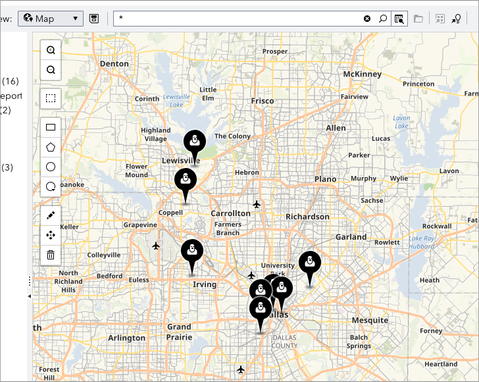The image size is (479, 382).
Task: Clear the search field with X
Action: 367,19
